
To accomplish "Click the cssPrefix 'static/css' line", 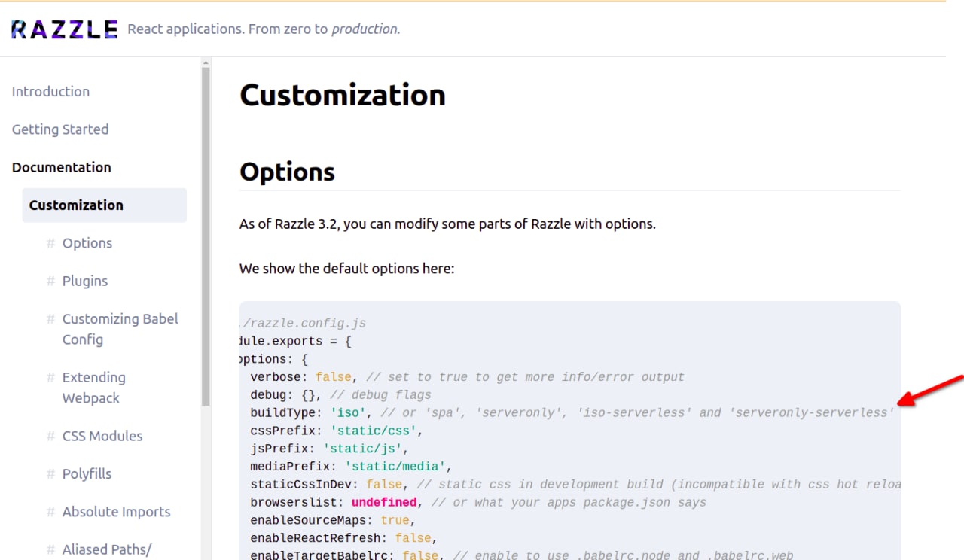I will click(x=337, y=431).
